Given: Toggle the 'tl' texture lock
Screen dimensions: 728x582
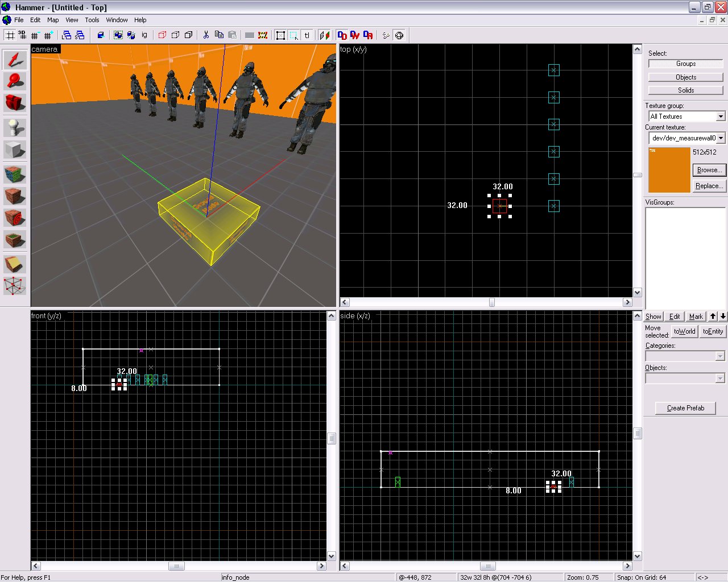Looking at the screenshot, I should pyautogui.click(x=307, y=35).
